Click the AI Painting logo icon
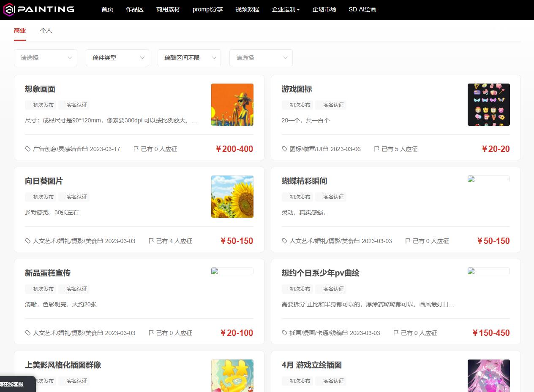 pos(9,9)
